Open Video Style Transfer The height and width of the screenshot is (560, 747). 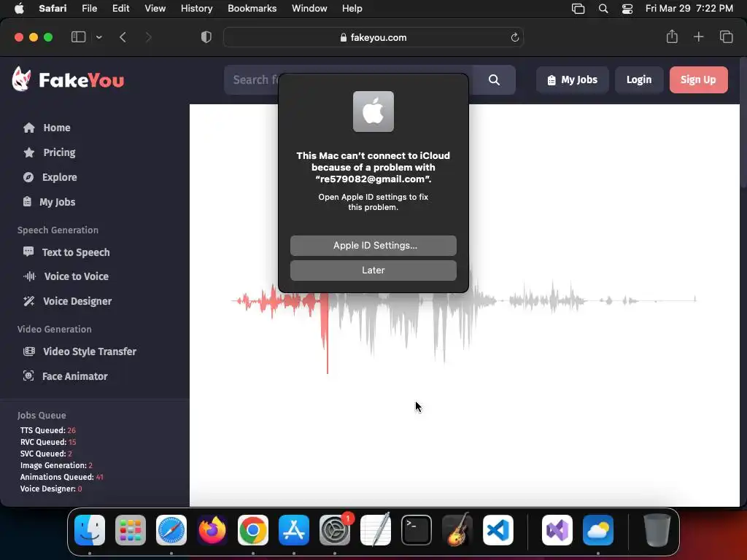click(x=80, y=351)
